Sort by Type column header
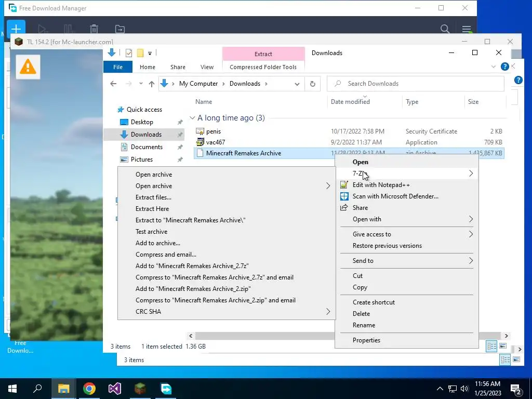 (x=412, y=101)
